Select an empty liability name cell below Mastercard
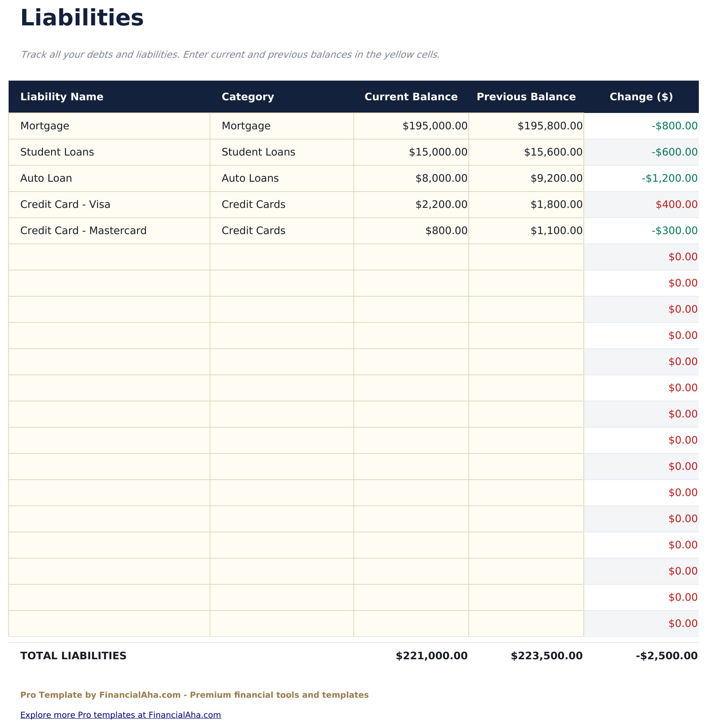 click(x=108, y=257)
